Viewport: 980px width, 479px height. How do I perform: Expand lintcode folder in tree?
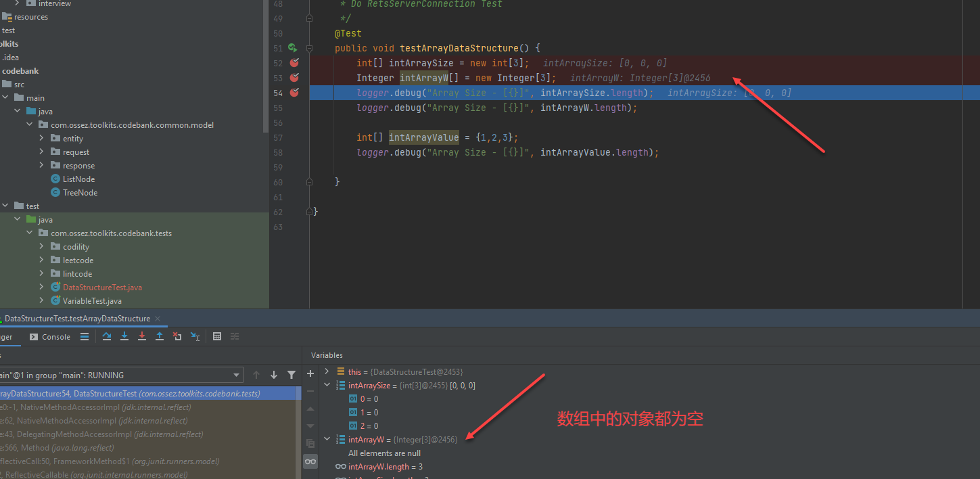pyautogui.click(x=42, y=273)
